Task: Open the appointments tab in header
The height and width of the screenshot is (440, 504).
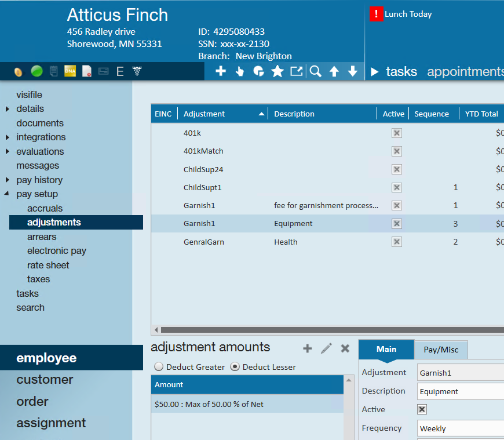Action: coord(465,71)
